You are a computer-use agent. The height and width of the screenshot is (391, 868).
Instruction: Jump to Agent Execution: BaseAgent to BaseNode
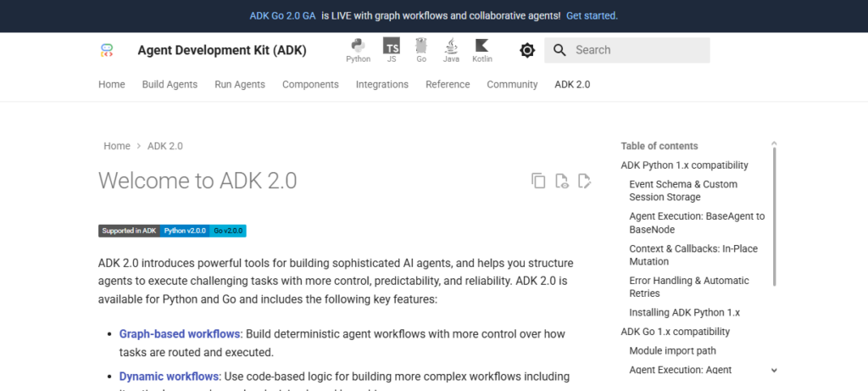[x=697, y=222]
